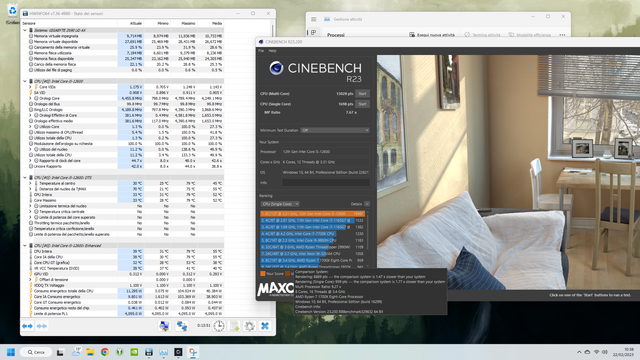The width and height of the screenshot is (640, 360).
Task: Launch Google Chrome from taskbar
Action: (105, 352)
